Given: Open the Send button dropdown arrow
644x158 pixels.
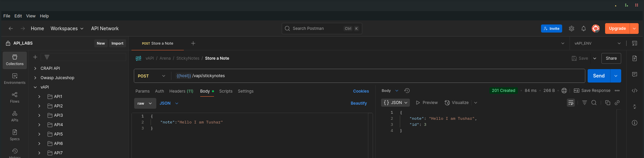Looking at the screenshot, I should tap(616, 76).
